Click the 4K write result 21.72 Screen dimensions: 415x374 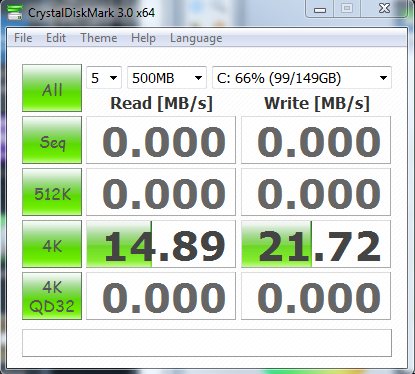click(316, 244)
